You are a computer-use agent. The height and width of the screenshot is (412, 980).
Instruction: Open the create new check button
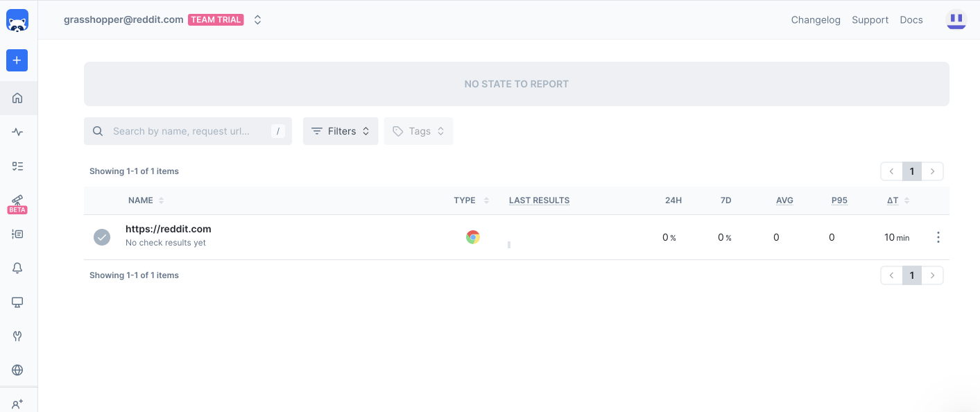17,60
